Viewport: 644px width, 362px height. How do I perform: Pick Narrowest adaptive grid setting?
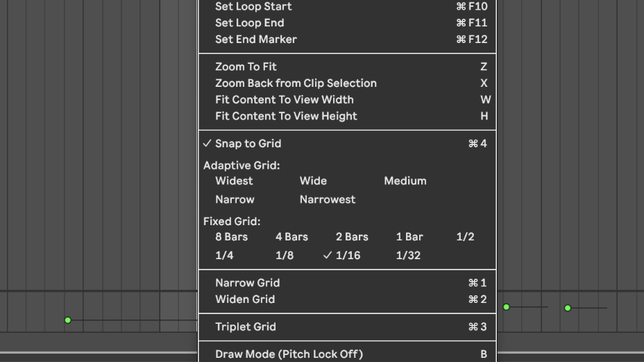pos(327,199)
